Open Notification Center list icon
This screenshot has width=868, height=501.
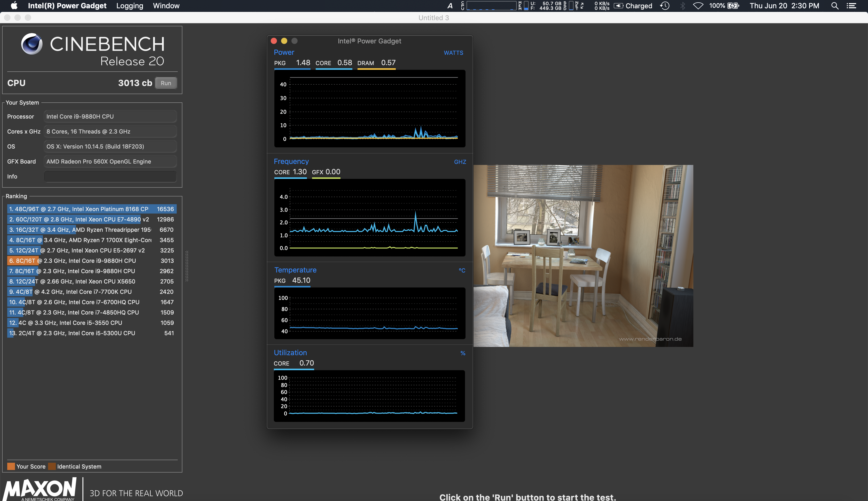851,5
